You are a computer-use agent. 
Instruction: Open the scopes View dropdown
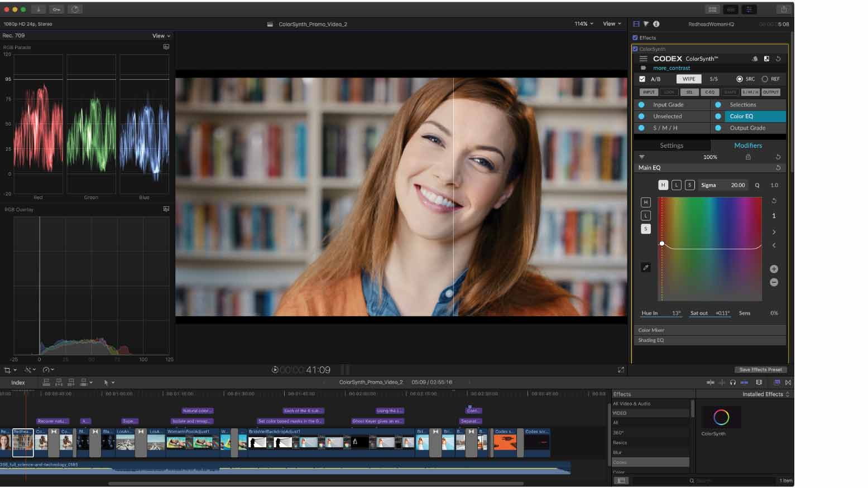(161, 36)
